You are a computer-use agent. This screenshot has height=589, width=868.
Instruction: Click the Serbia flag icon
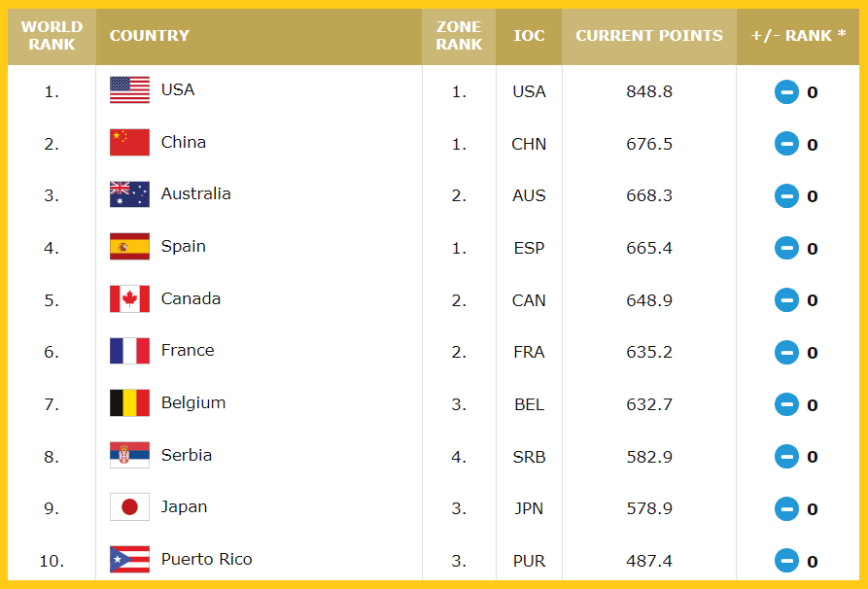point(129,455)
